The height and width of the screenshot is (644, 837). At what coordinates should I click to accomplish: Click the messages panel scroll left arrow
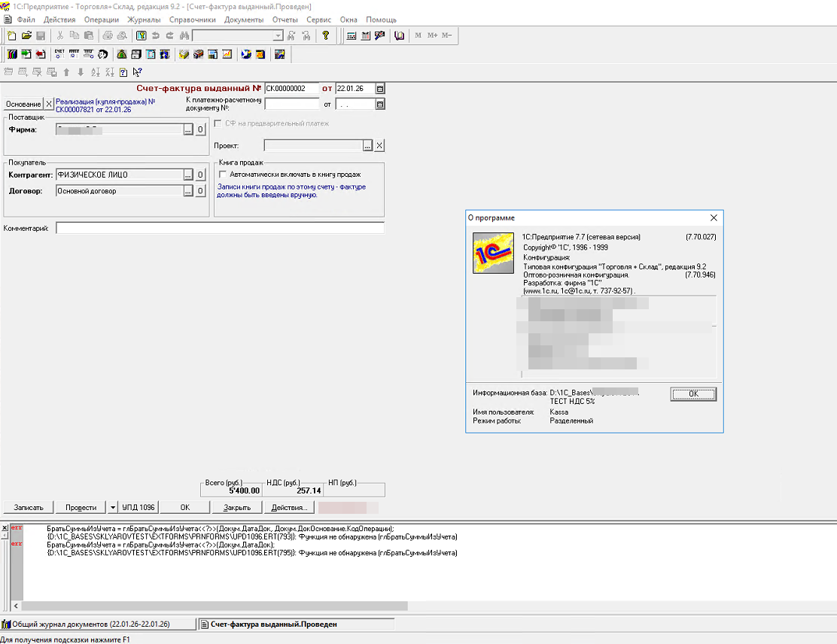coord(16,606)
